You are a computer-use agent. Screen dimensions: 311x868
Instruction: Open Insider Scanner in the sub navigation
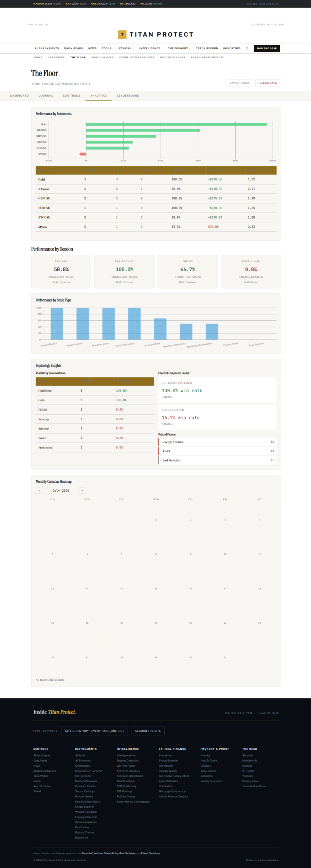(x=172, y=58)
